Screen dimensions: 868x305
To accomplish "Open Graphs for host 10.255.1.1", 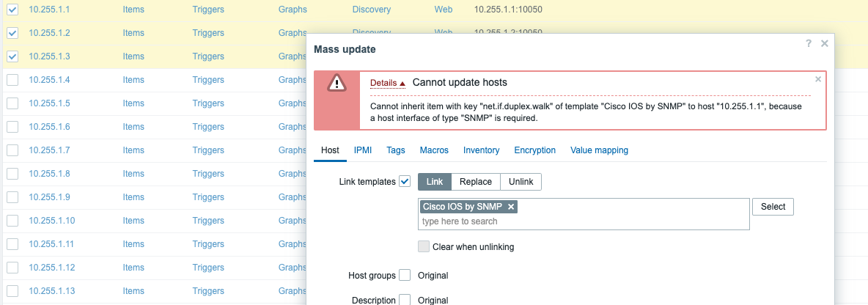I will [x=293, y=10].
